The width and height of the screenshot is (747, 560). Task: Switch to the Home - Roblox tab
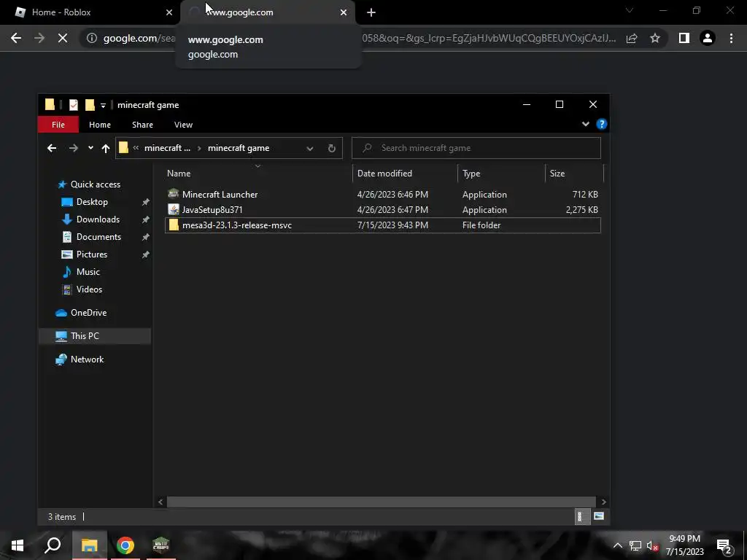pyautogui.click(x=90, y=12)
